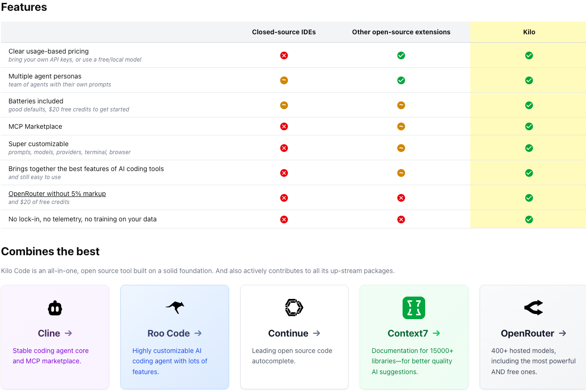Click red X for OpenRouter without markup under Other open-source extensions
Viewport: 586px width, 392px height.
click(x=401, y=198)
